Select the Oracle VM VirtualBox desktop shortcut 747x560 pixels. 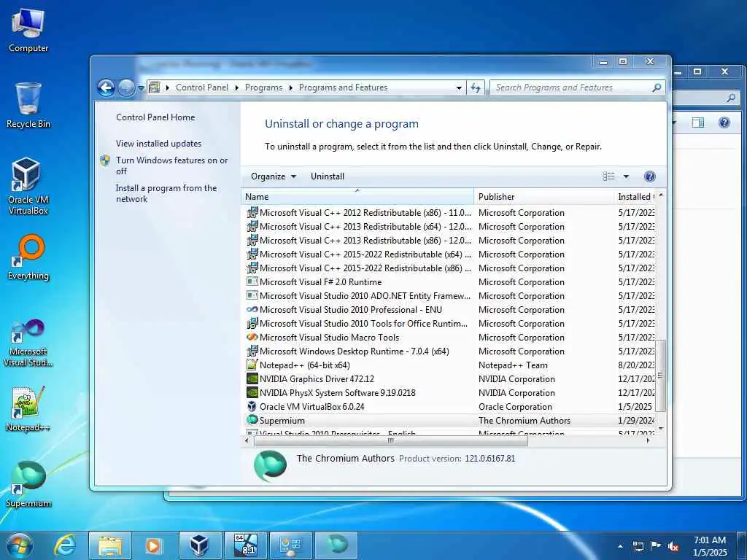coord(28,187)
